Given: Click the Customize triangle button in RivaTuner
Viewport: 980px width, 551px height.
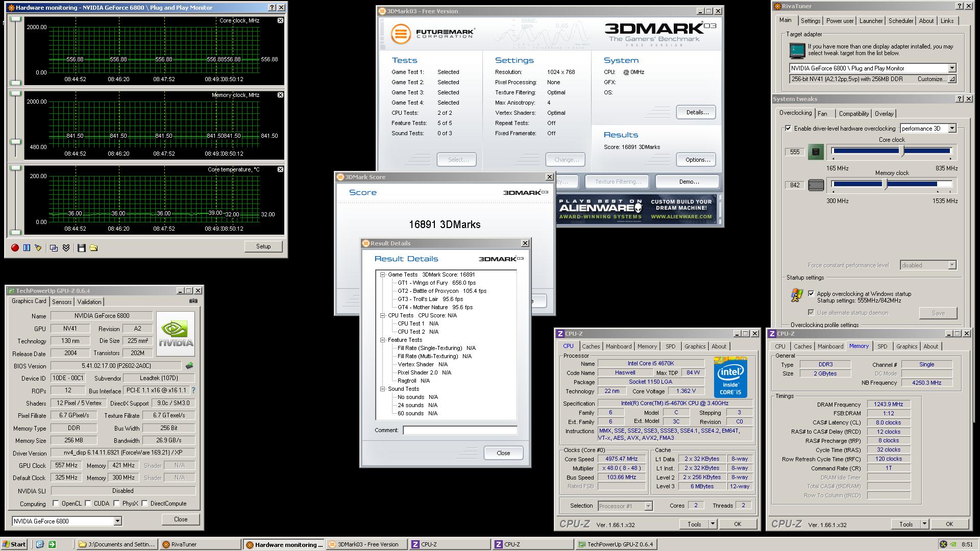Looking at the screenshot, I should 951,79.
